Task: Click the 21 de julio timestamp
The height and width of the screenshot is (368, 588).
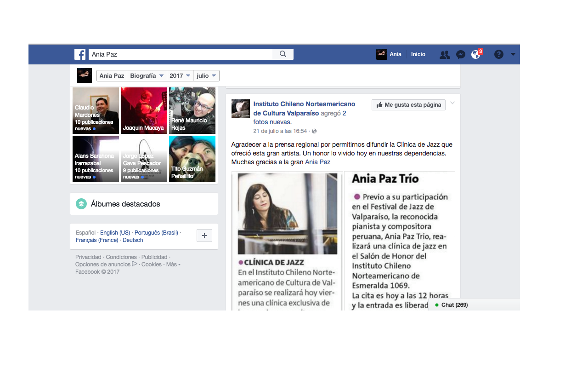Action: pos(280,131)
